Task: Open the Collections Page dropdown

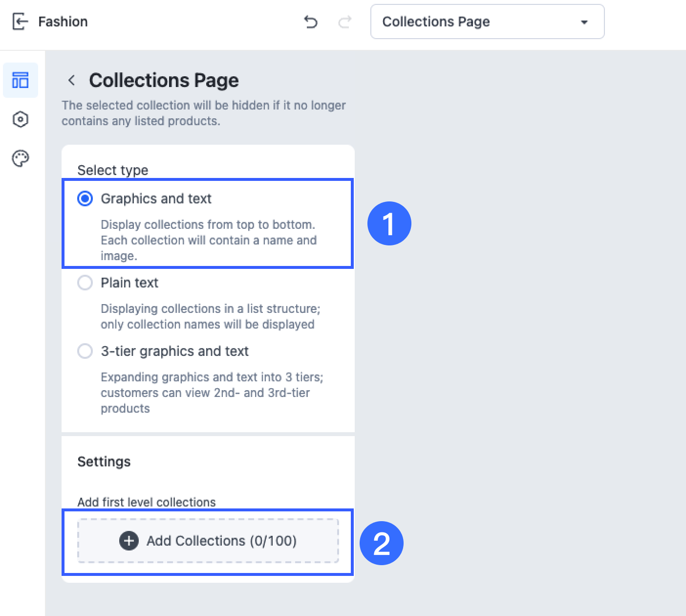Action: pyautogui.click(x=487, y=22)
